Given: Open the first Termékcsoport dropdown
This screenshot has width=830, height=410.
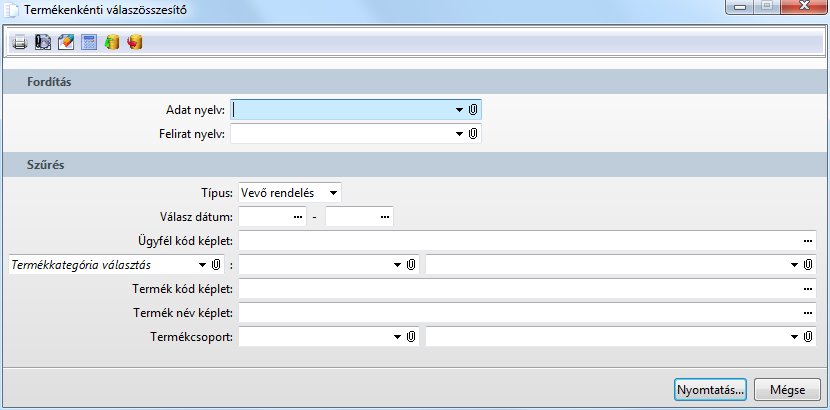Looking at the screenshot, I should (x=396, y=337).
